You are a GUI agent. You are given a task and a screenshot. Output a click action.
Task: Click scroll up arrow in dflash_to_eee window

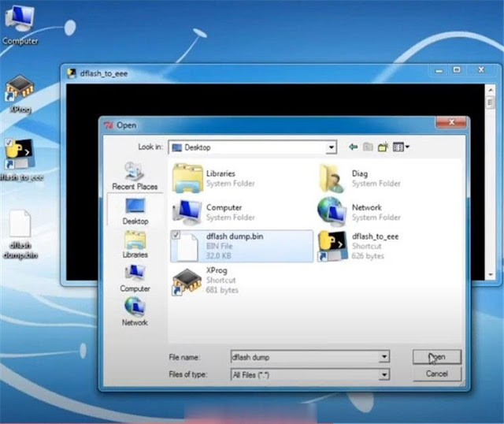pyautogui.click(x=491, y=91)
